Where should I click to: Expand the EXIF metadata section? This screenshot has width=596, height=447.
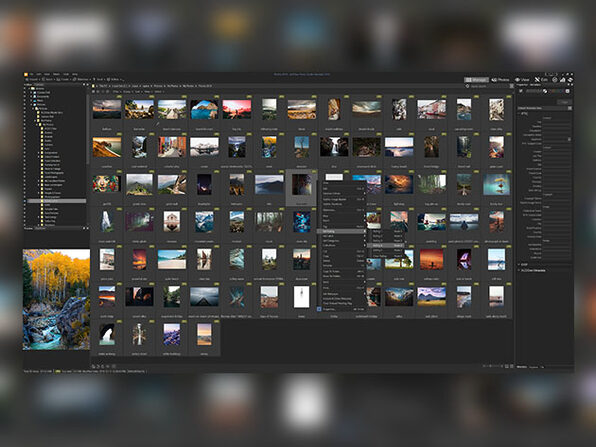click(520, 265)
